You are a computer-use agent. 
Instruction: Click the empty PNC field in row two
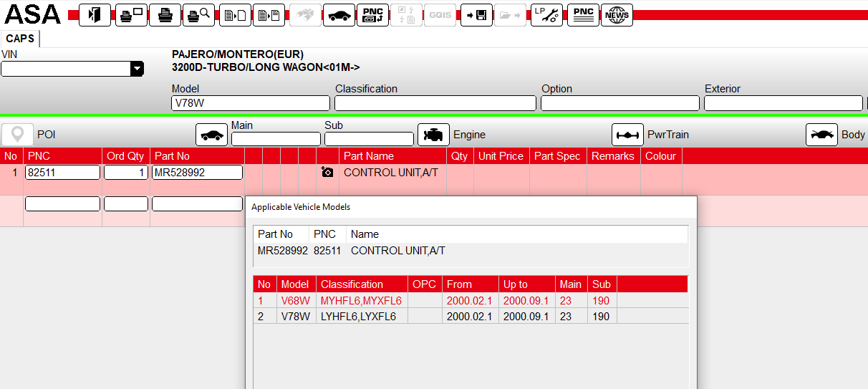tap(62, 204)
